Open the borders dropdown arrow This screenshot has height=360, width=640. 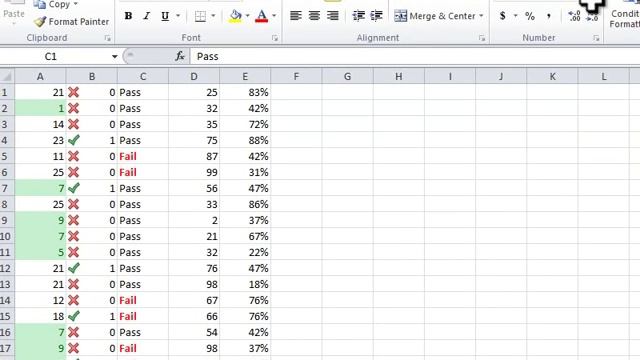213,16
